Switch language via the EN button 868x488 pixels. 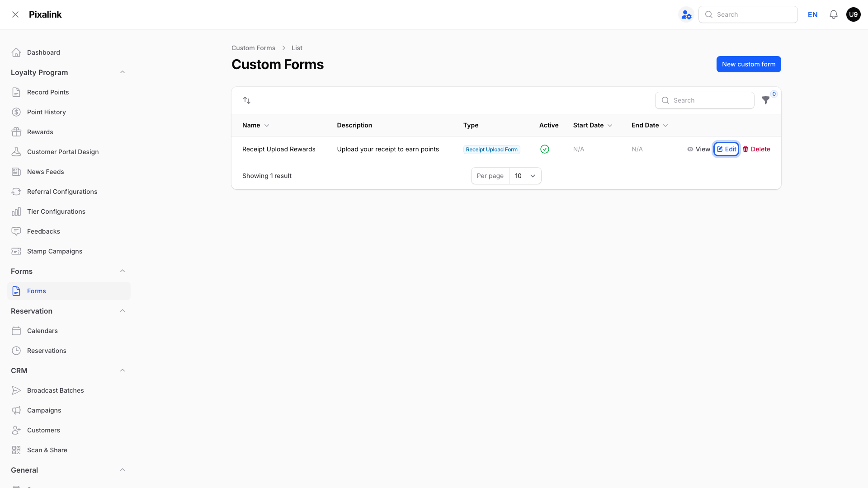pyautogui.click(x=813, y=14)
